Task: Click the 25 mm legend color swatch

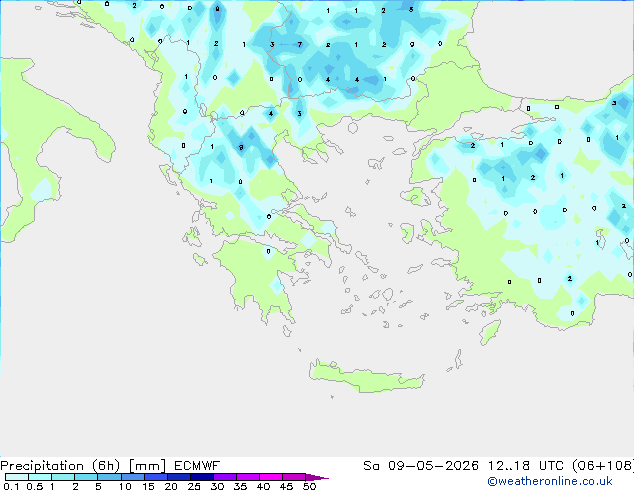Action: pos(202,477)
